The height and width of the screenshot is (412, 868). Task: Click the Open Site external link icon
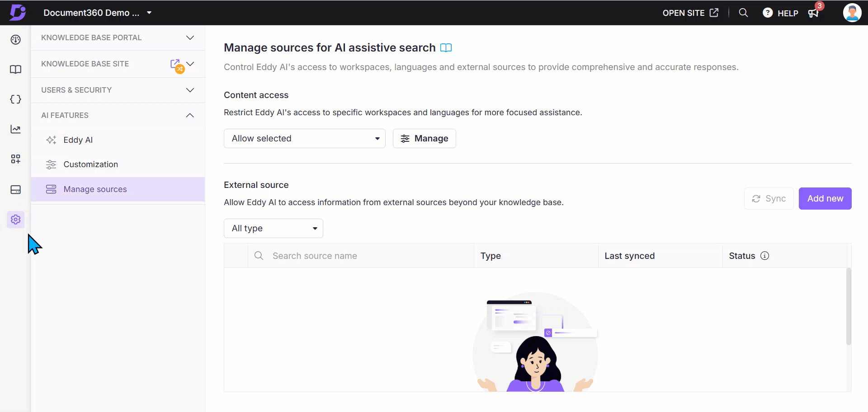pyautogui.click(x=714, y=13)
